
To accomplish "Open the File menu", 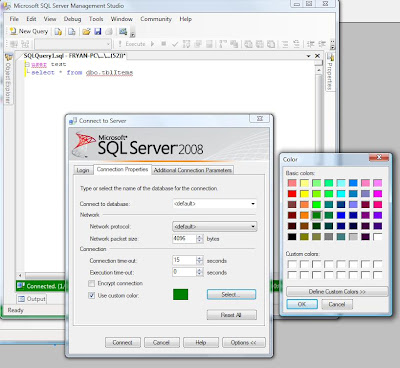I will pyautogui.click(x=14, y=19).
